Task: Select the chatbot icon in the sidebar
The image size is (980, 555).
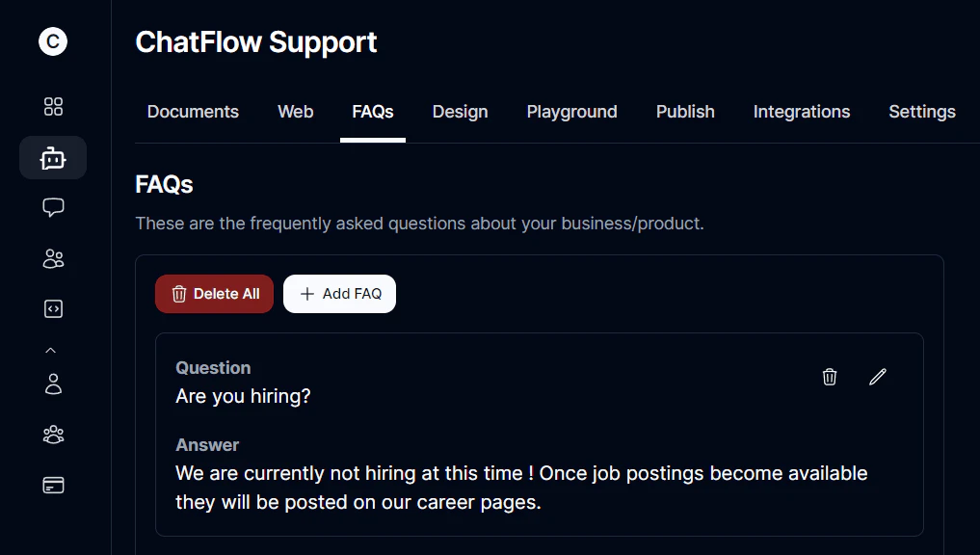Action: click(53, 157)
